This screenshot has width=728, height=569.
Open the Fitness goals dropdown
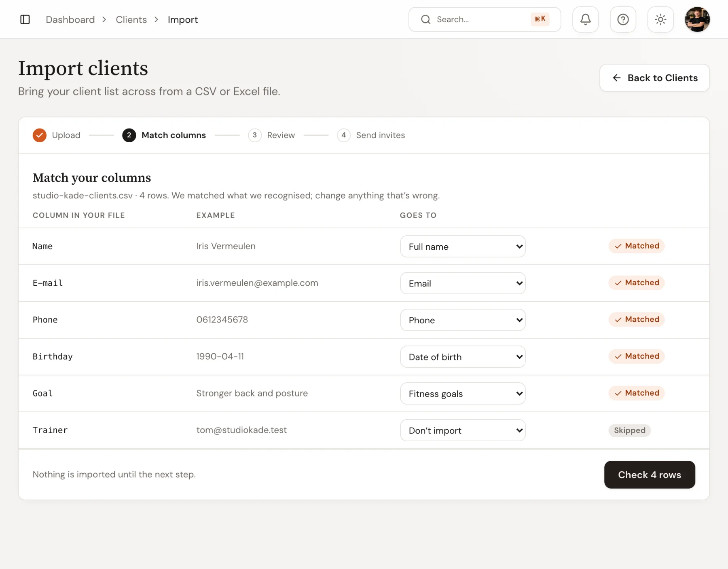[x=463, y=394]
